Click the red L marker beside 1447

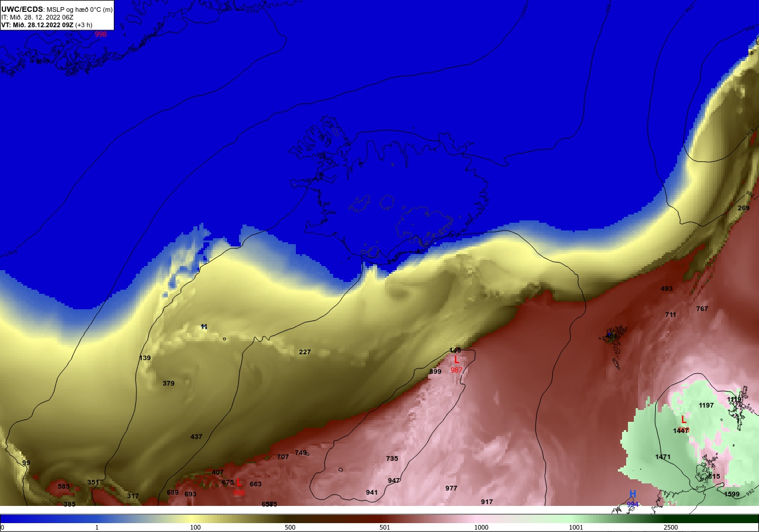point(683,419)
